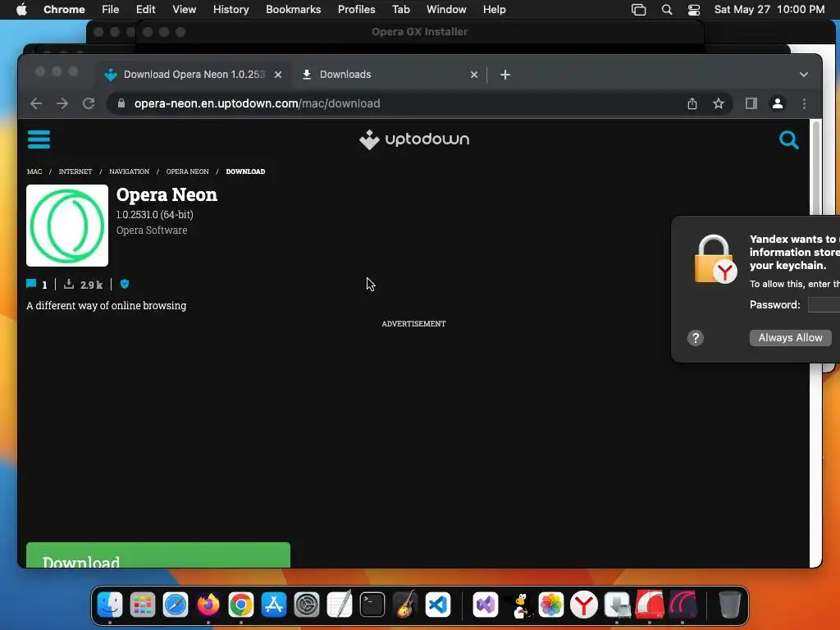Open Firefox from the Dock
Screen dimensions: 840x630
coord(208,605)
